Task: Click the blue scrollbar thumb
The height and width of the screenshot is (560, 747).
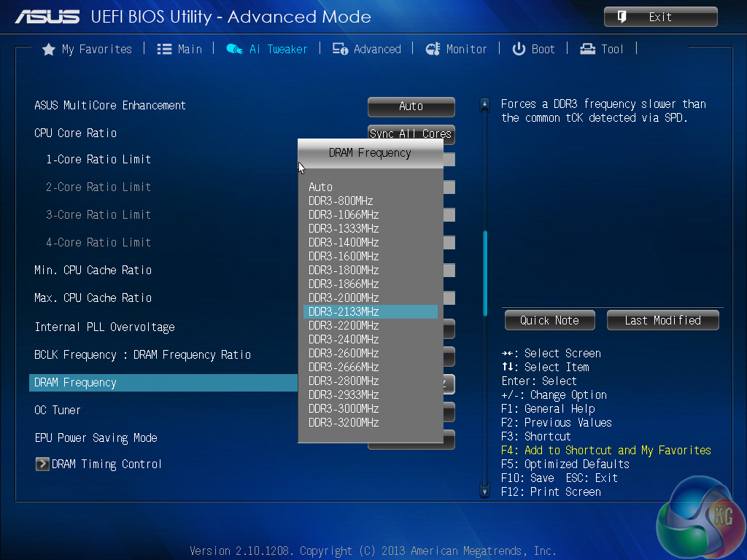Action: tap(485, 273)
